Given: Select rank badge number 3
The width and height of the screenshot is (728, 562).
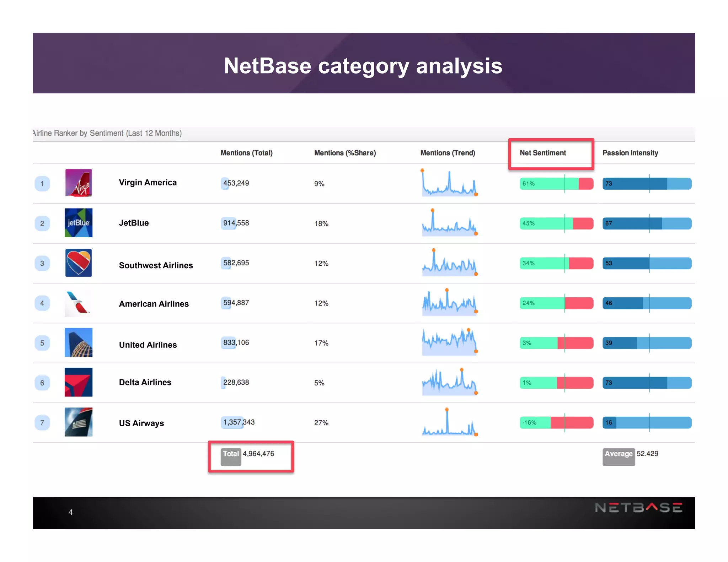Looking at the screenshot, I should click(42, 263).
